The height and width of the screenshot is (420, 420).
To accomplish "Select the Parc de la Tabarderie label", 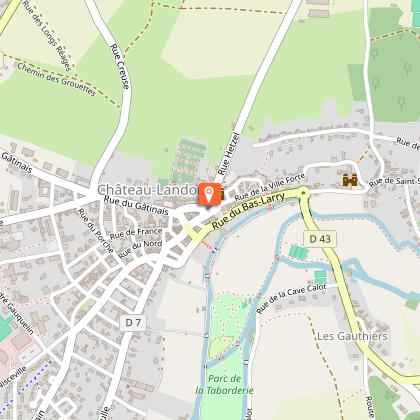I will [x=224, y=385].
